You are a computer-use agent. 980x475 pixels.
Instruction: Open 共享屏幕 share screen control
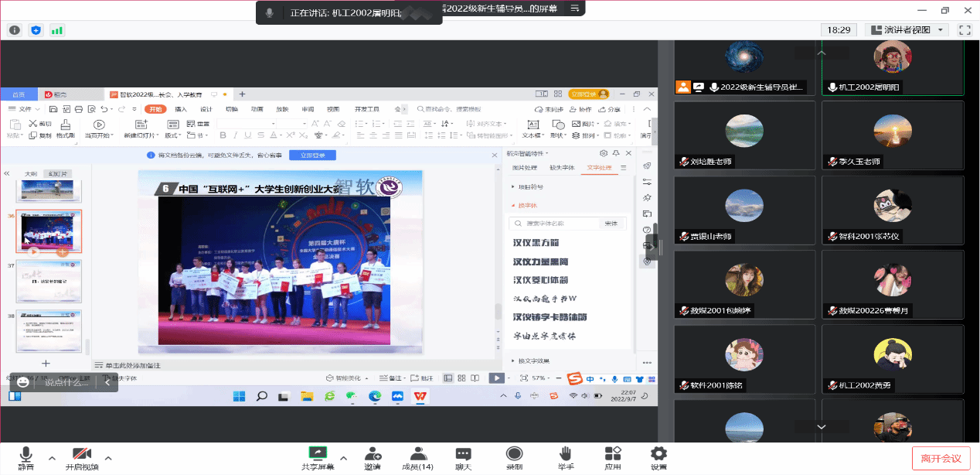coord(318,458)
